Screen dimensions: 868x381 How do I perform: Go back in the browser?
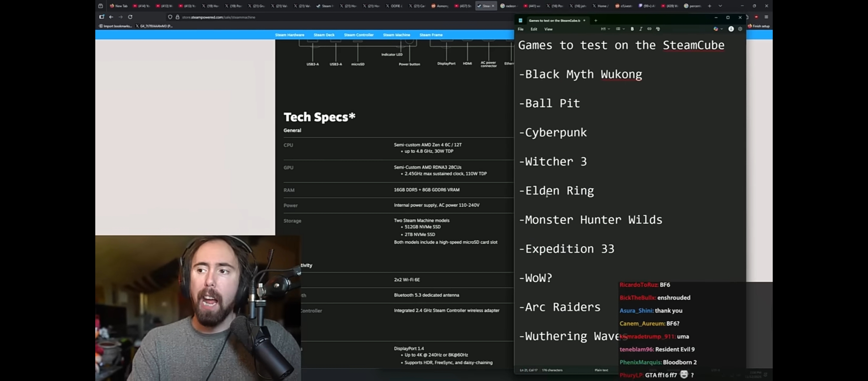point(111,17)
